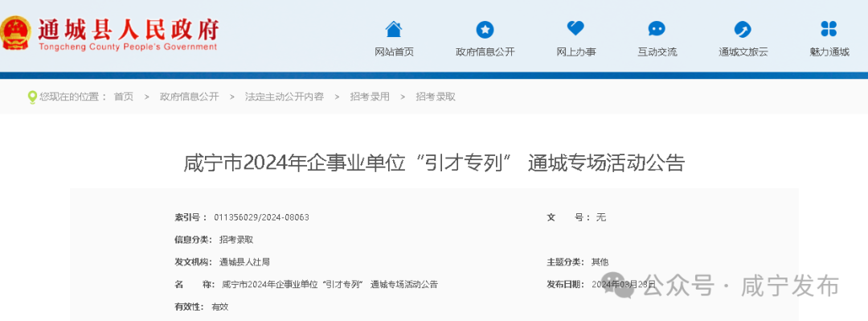Select publish date 2024年03月28日
This screenshot has width=868, height=321.
[x=624, y=285]
